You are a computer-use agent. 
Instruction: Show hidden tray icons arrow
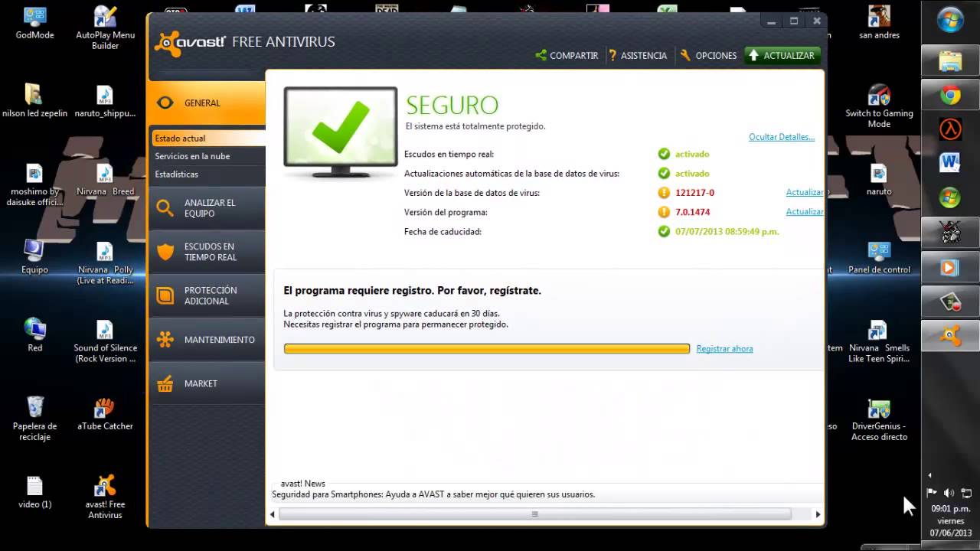point(930,475)
